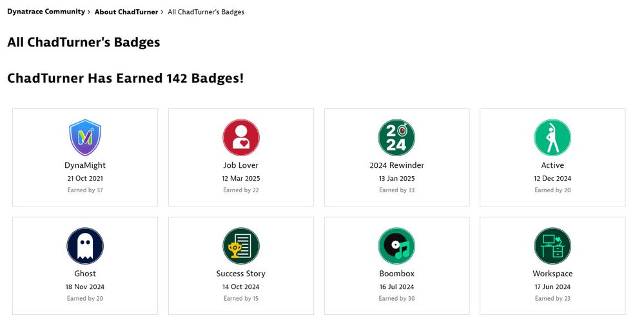Open the Success Story badge title
The image size is (644, 322).
tap(241, 274)
